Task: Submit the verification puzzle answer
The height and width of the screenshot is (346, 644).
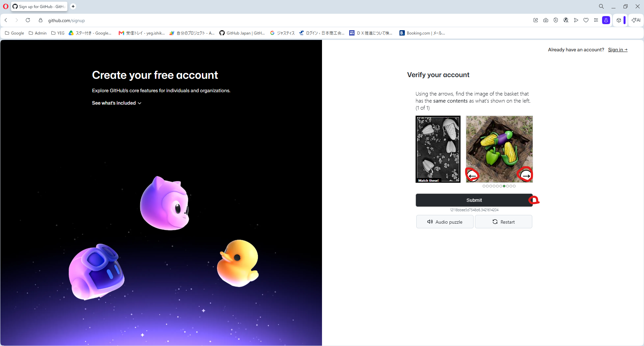Action: point(474,200)
